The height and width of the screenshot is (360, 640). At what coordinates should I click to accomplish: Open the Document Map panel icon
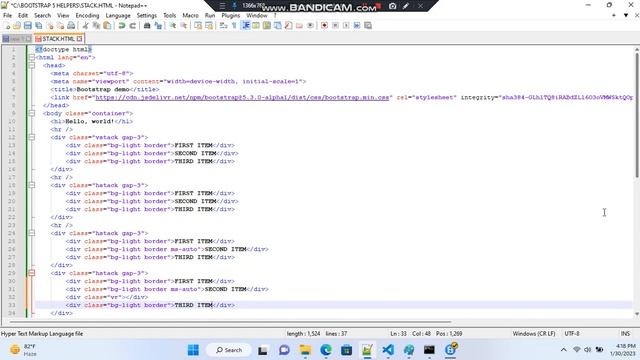pyautogui.click(x=267, y=25)
